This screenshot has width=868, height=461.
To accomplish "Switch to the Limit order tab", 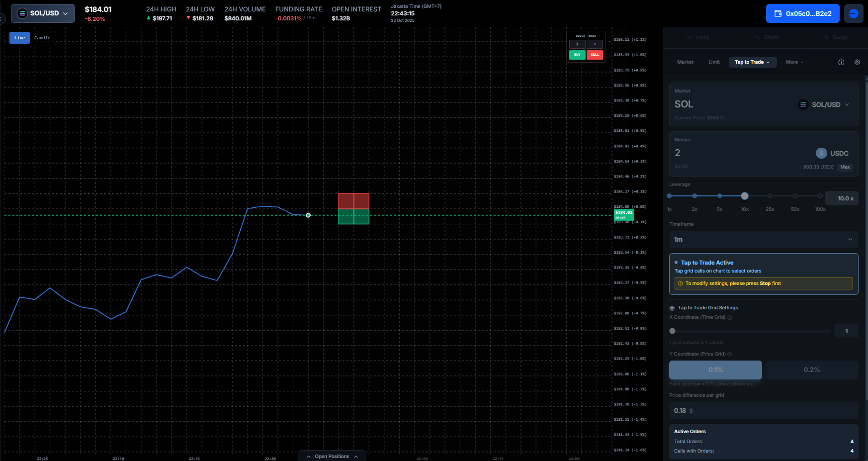I will 714,62.
